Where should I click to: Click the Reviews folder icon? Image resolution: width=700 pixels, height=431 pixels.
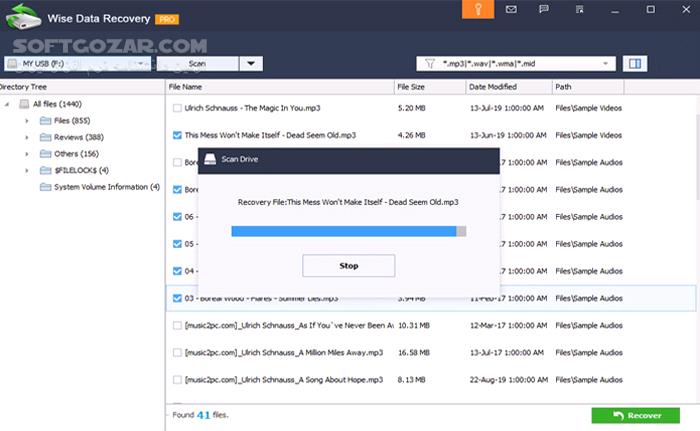(x=45, y=137)
